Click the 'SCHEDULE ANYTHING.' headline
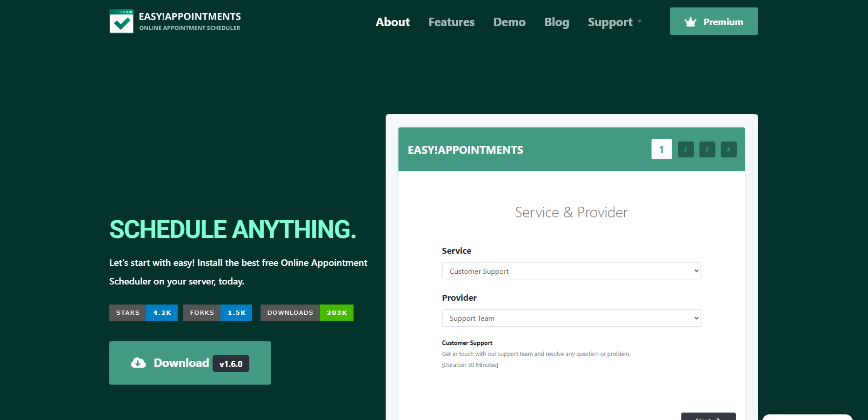 233,230
